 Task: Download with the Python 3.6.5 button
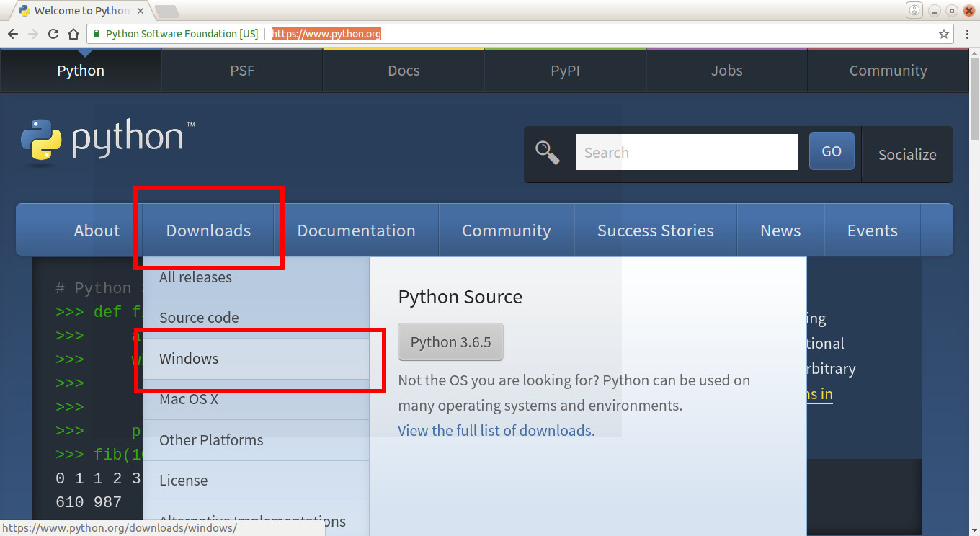[x=450, y=342]
